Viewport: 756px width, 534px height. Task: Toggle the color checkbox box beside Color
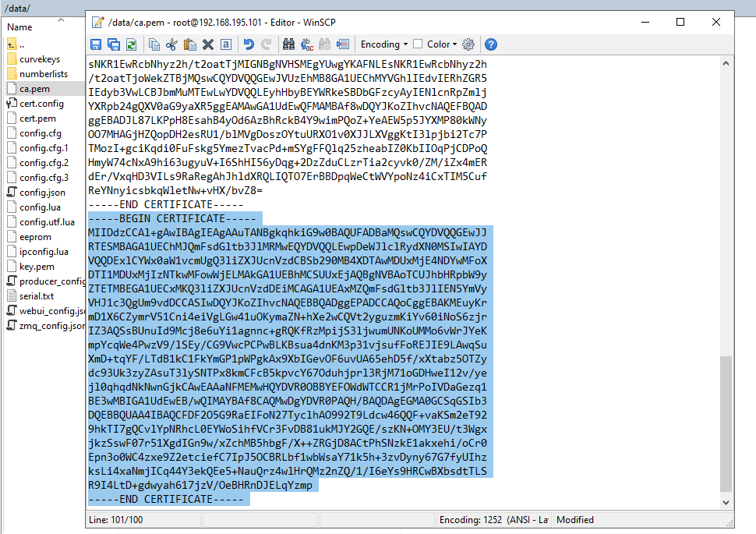(418, 44)
